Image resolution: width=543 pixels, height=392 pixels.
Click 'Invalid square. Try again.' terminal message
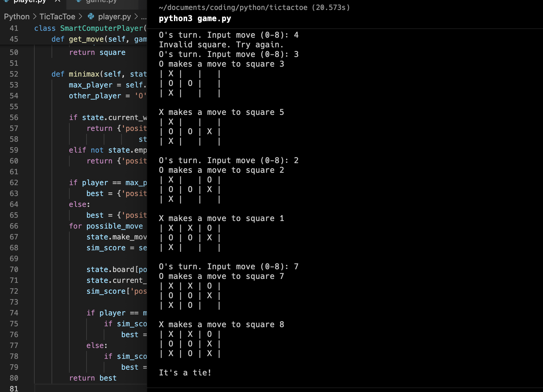pos(221,45)
